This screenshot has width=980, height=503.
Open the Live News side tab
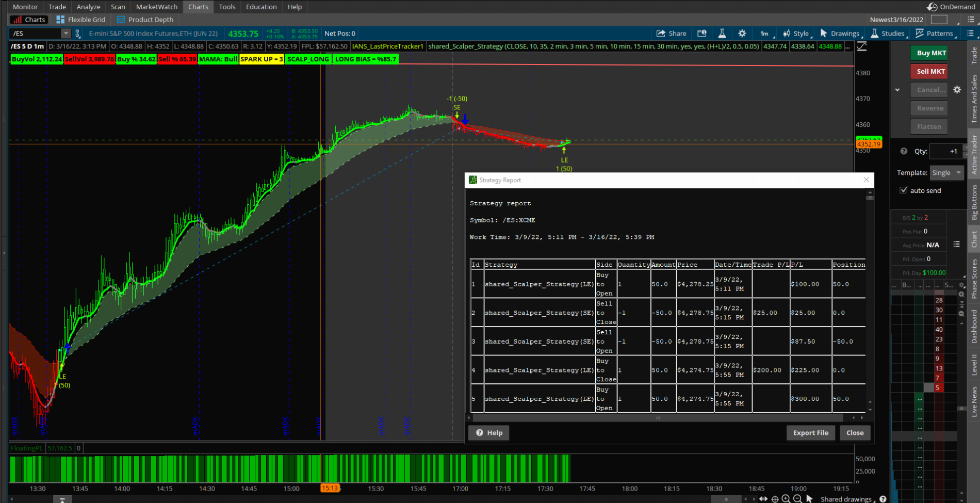click(974, 401)
